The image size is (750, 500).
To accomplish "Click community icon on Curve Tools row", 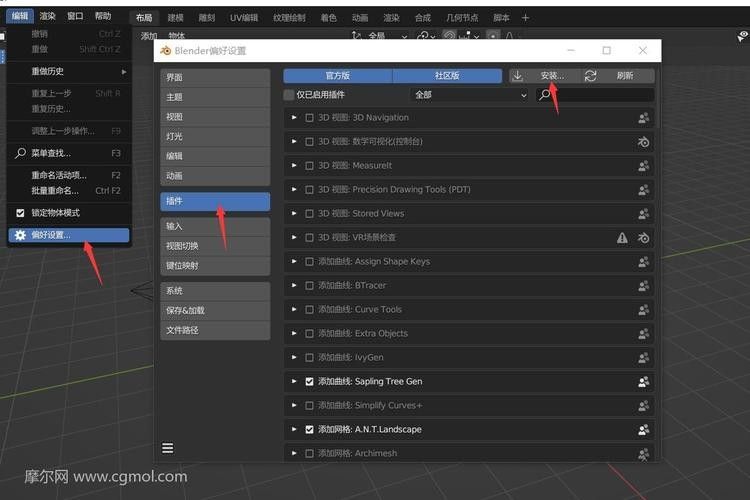I will (643, 310).
